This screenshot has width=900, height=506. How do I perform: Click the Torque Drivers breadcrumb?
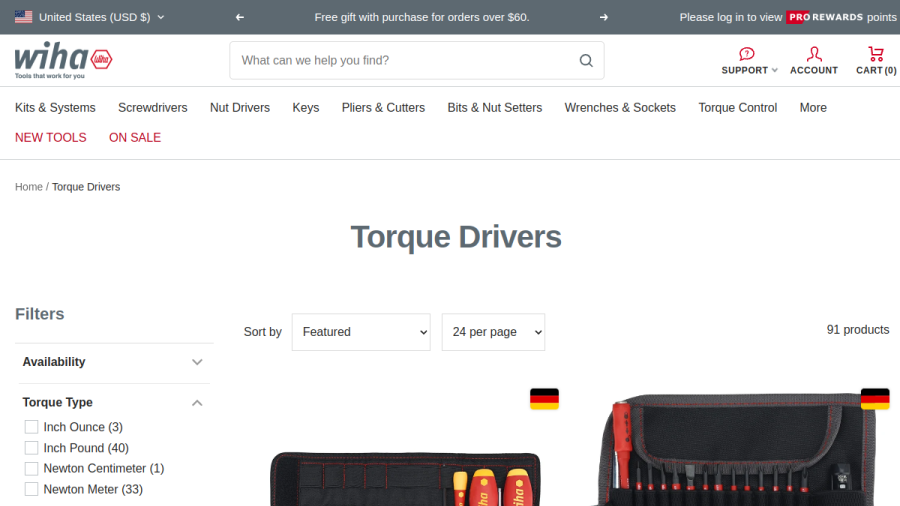[x=86, y=187]
